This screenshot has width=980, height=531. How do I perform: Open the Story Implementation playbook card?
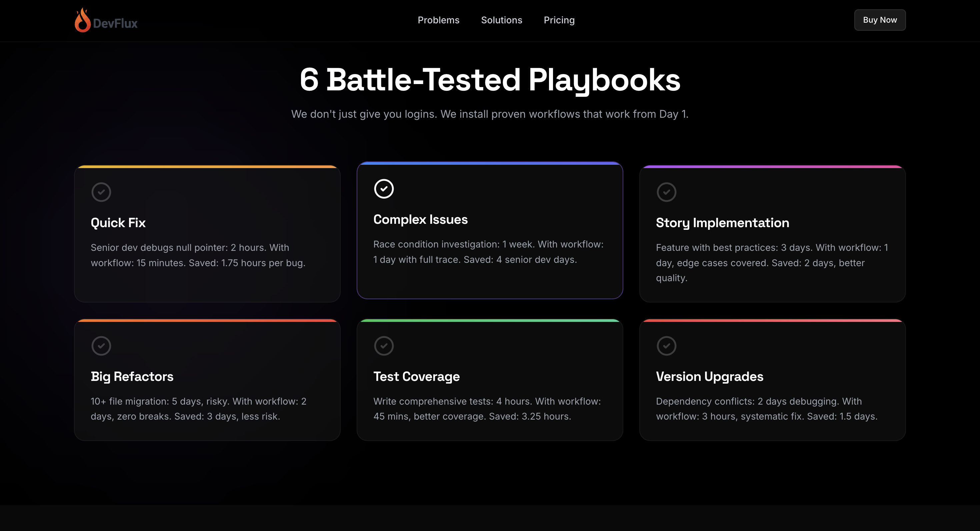tap(772, 233)
